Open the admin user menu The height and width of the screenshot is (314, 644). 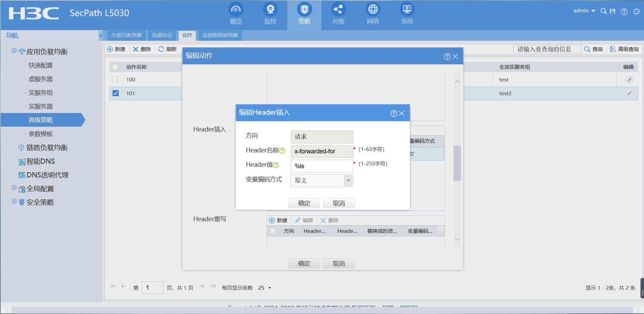point(584,11)
